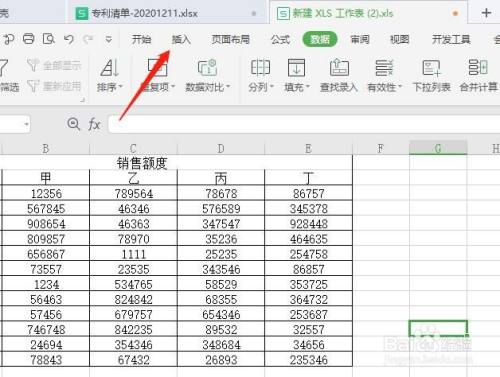500x377 pixels.
Task: Switch to 专利清单-20201211.xlsx document tab
Action: [167, 13]
